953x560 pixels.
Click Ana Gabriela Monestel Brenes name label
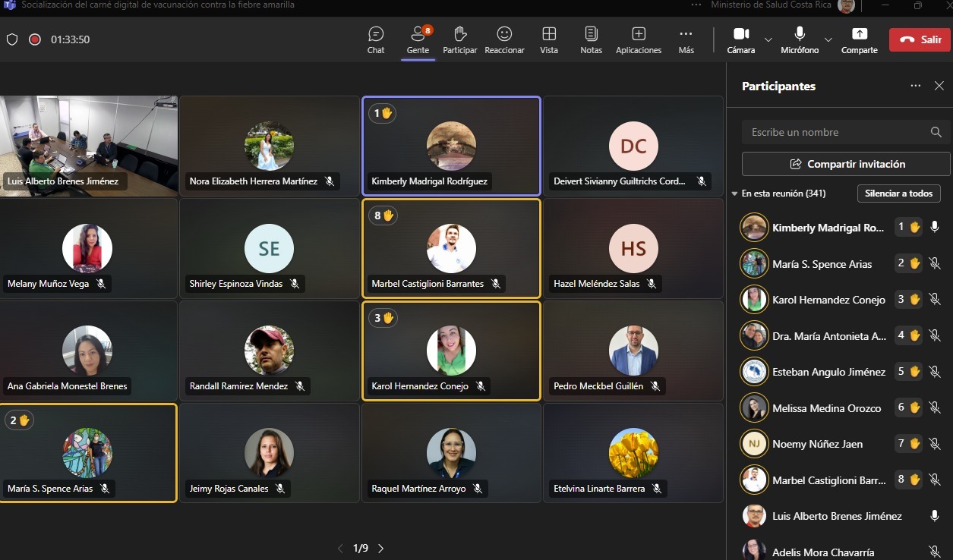(67, 386)
